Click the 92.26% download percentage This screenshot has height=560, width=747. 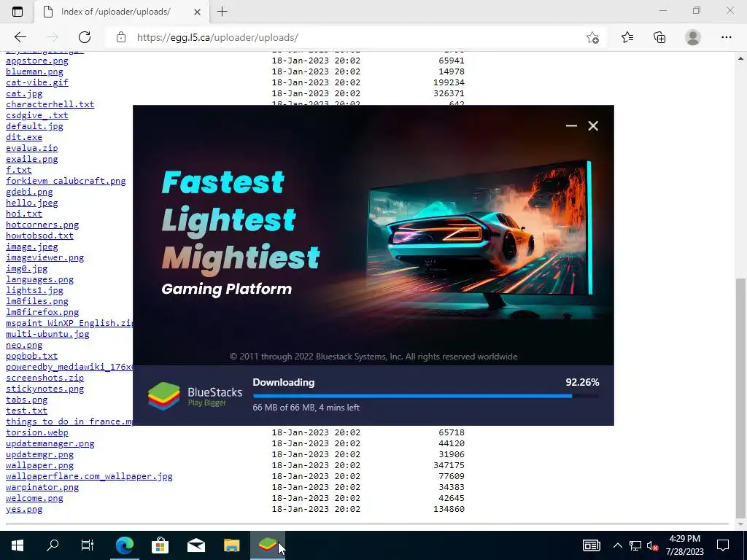coord(582,382)
